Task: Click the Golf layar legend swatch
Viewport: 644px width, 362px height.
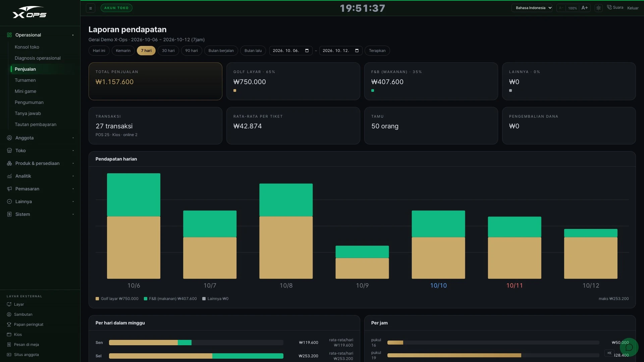Action: pos(97,299)
